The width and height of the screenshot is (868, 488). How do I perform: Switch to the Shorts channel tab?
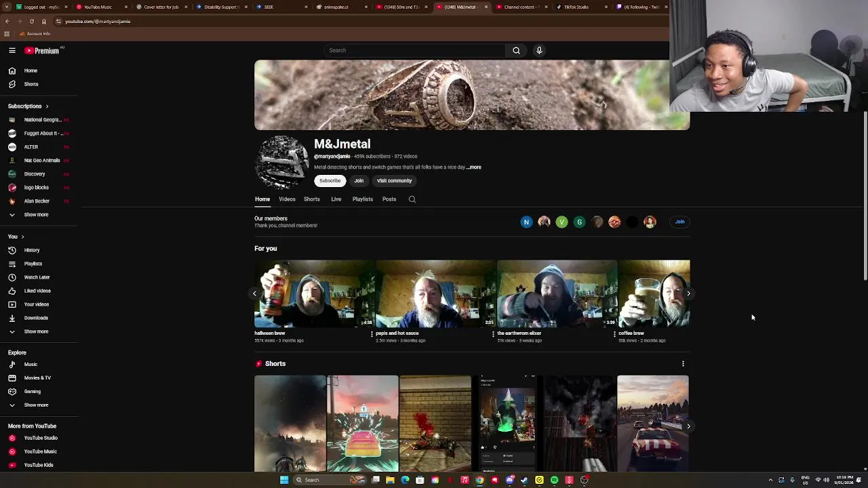[x=311, y=199]
